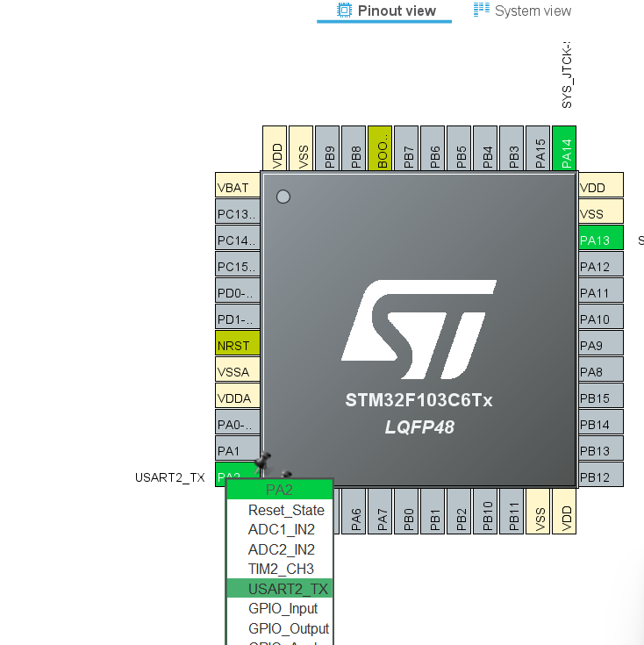Click the PB0 pin on bottom
This screenshot has width=644, height=645.
coord(406,512)
